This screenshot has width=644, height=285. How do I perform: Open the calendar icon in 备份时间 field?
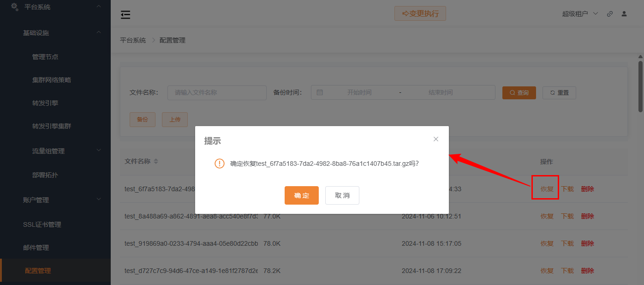320,92
